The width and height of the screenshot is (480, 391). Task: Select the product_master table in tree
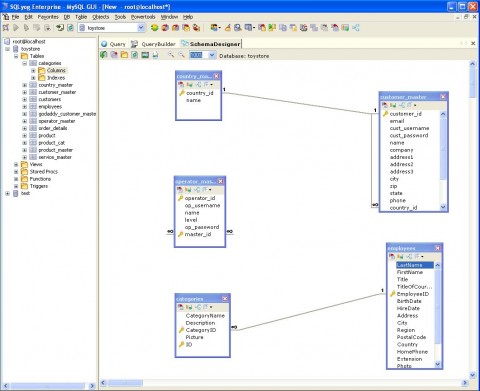pyautogui.click(x=55, y=150)
